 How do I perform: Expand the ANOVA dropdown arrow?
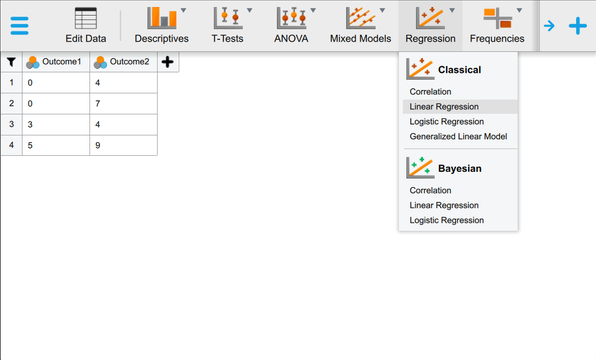coord(313,10)
